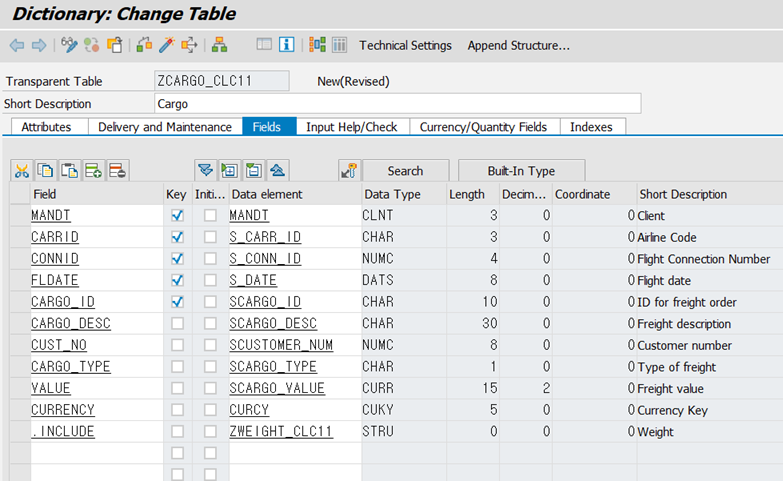Click the icon right of Expand Include
Screen dimensions: 783x481
click(229, 171)
